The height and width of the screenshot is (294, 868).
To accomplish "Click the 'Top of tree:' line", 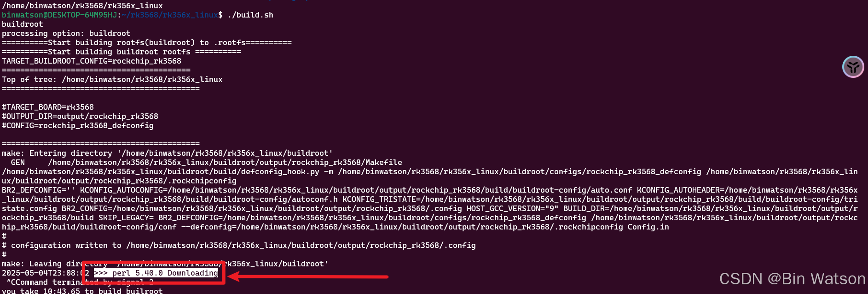I will point(112,79).
